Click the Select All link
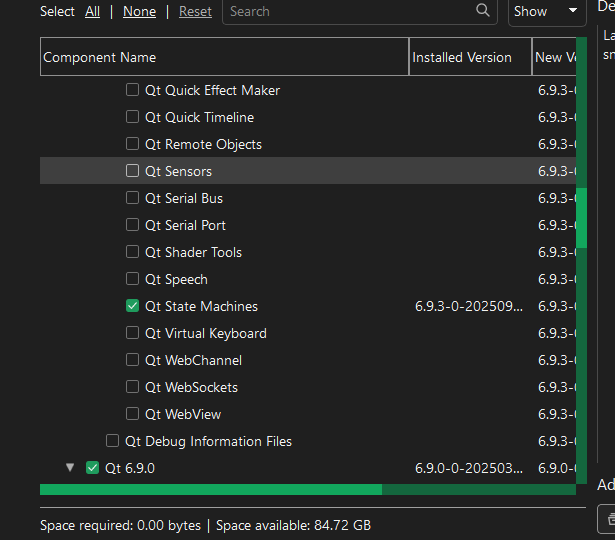The height and width of the screenshot is (540, 615). click(92, 11)
